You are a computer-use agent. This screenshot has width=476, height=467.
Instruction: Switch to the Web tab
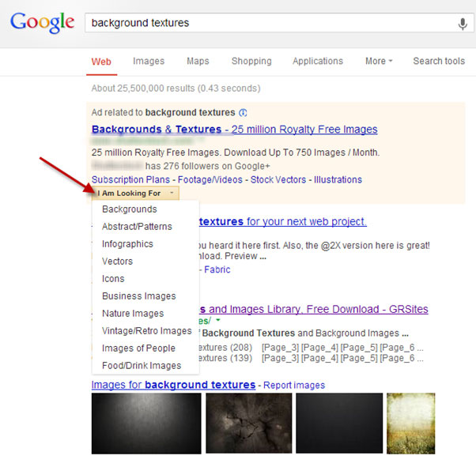point(101,62)
